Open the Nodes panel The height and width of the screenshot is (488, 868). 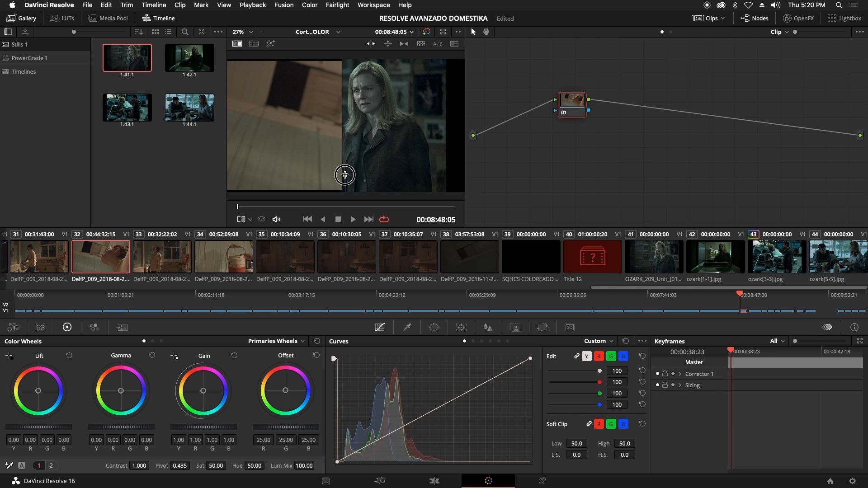click(x=754, y=18)
